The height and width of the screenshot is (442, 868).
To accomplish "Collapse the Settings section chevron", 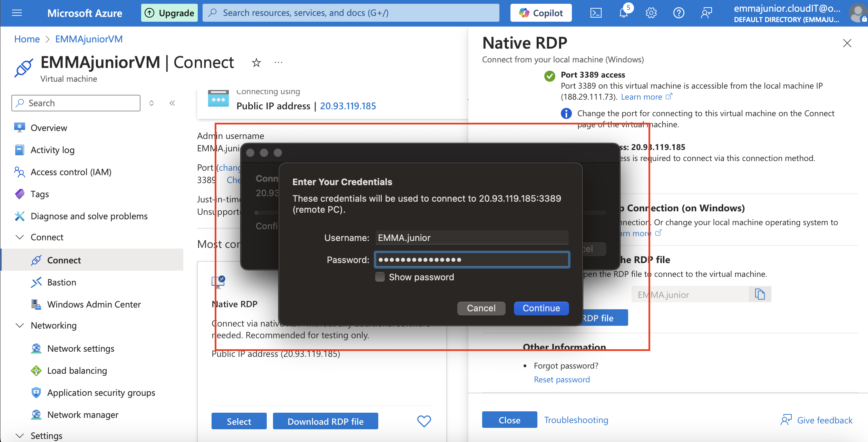I will pos(20,436).
